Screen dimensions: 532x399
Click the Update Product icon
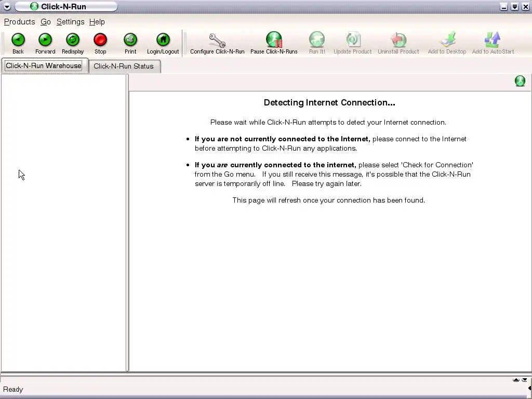pos(353,39)
